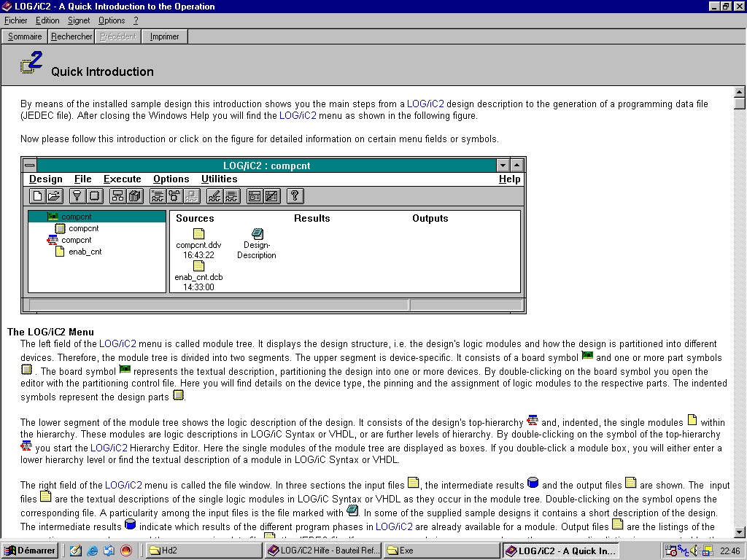Click the Execute menu in the figure
The image size is (747, 560).
tap(122, 179)
